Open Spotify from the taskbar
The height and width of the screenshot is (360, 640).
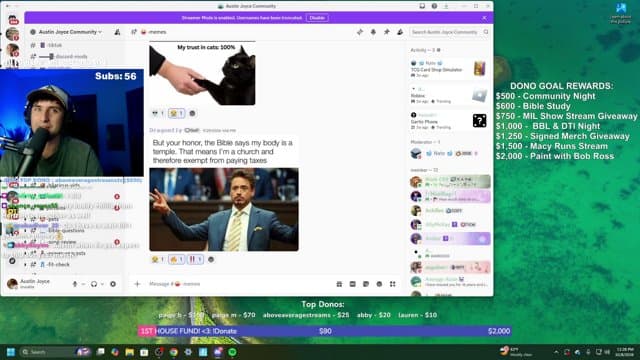coord(233,352)
